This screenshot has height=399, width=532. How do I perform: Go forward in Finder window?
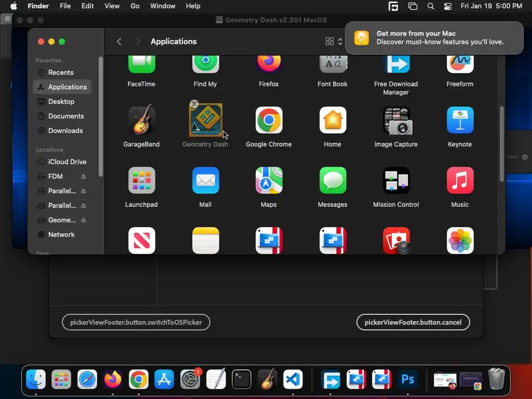pyautogui.click(x=138, y=42)
